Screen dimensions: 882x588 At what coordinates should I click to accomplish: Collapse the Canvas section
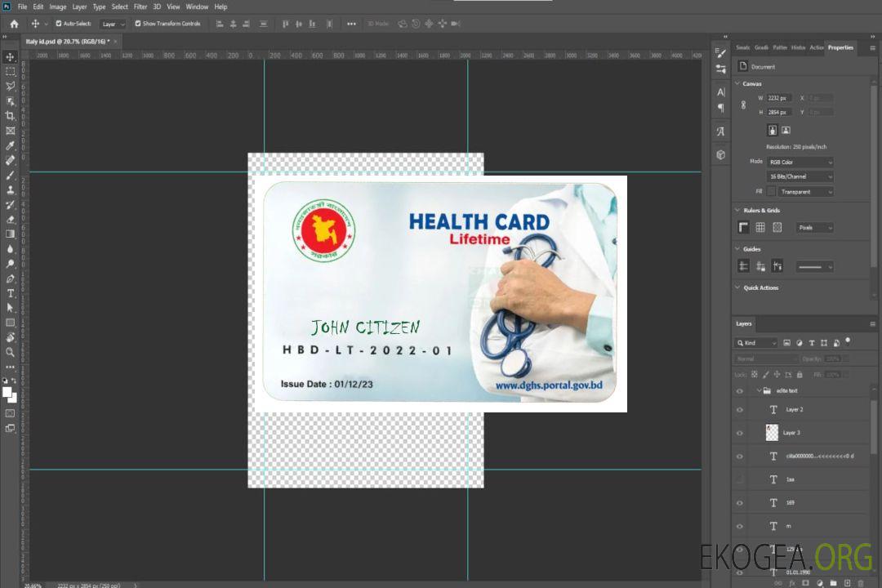tap(737, 83)
